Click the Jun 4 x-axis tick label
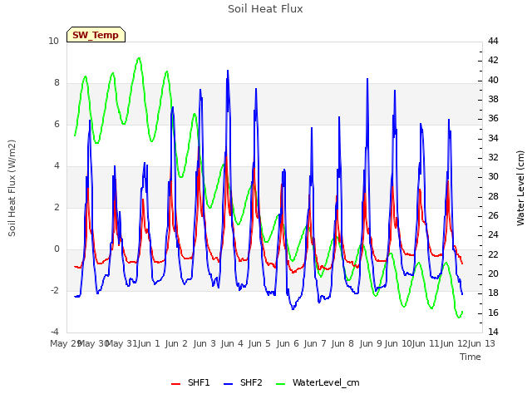Screen dimensions: 532x399 232,343
